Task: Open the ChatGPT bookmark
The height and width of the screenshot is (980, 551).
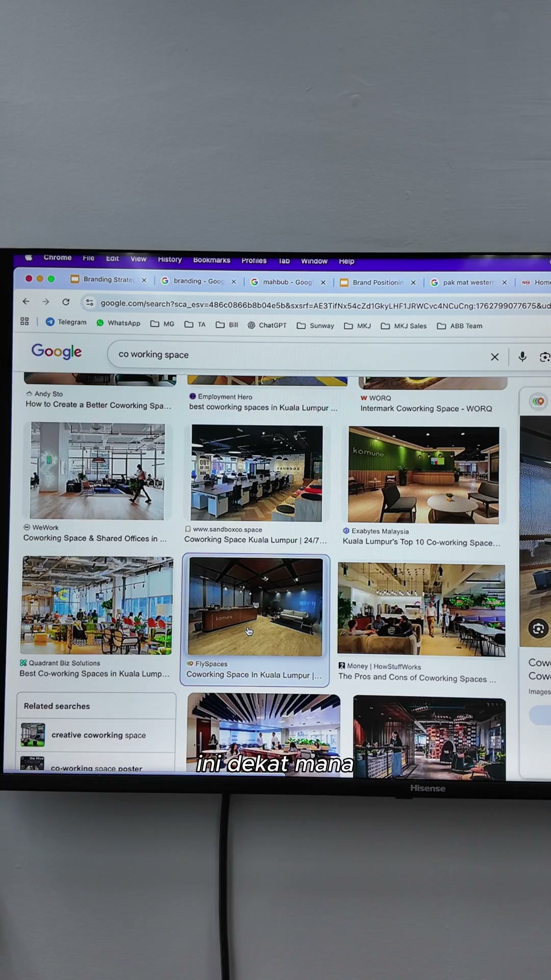Action: [267, 325]
